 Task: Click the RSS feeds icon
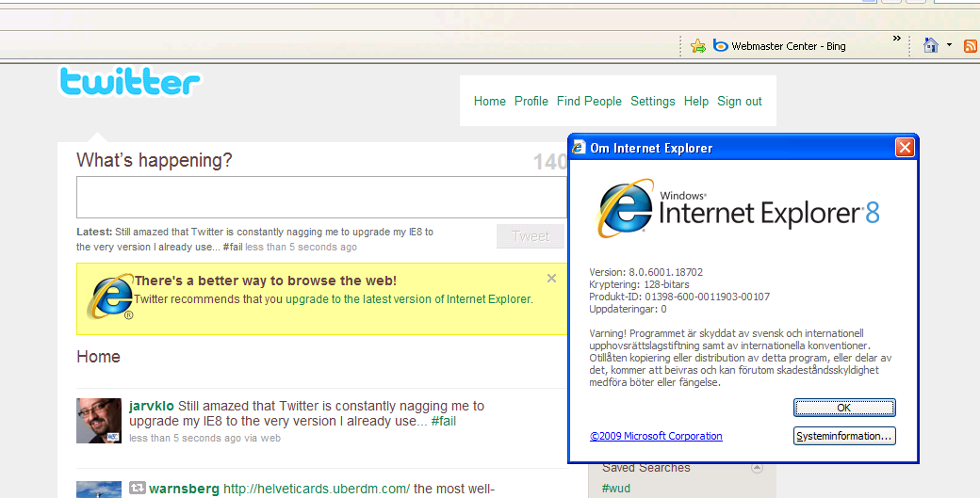tap(971, 45)
